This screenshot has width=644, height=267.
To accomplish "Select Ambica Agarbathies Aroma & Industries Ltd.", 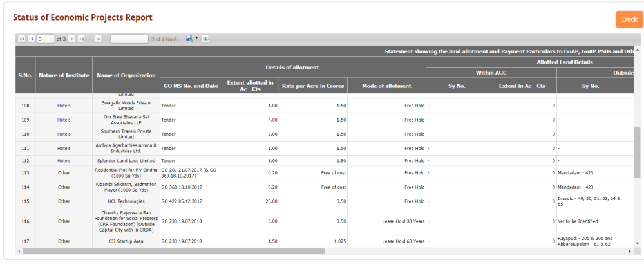I will 126,148.
